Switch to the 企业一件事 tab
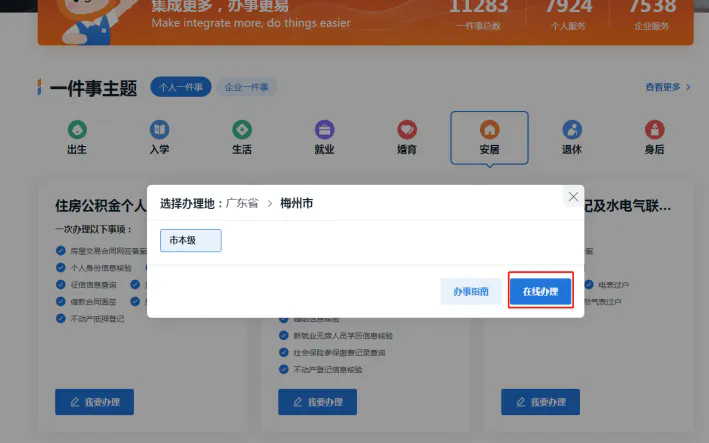709x443 pixels. 246,87
